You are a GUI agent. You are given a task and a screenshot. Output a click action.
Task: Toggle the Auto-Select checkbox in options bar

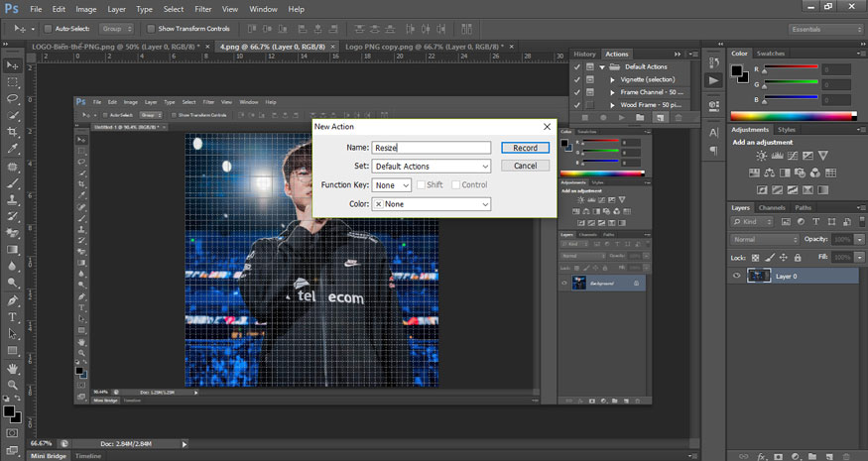tap(48, 28)
